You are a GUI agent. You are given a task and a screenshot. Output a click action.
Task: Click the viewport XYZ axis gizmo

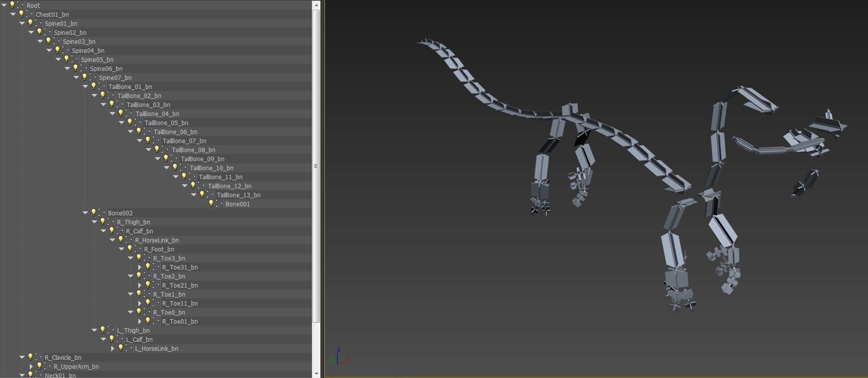tap(340, 357)
